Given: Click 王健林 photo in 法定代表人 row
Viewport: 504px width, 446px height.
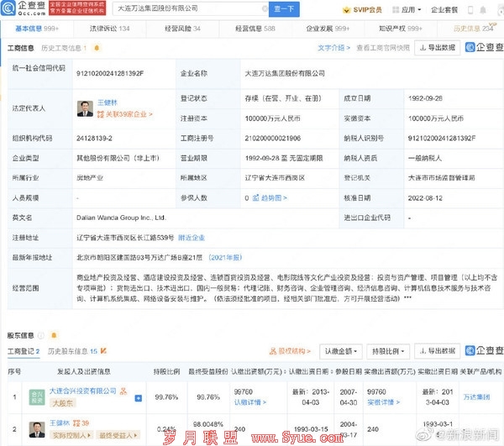Looking at the screenshot, I should (x=85, y=108).
